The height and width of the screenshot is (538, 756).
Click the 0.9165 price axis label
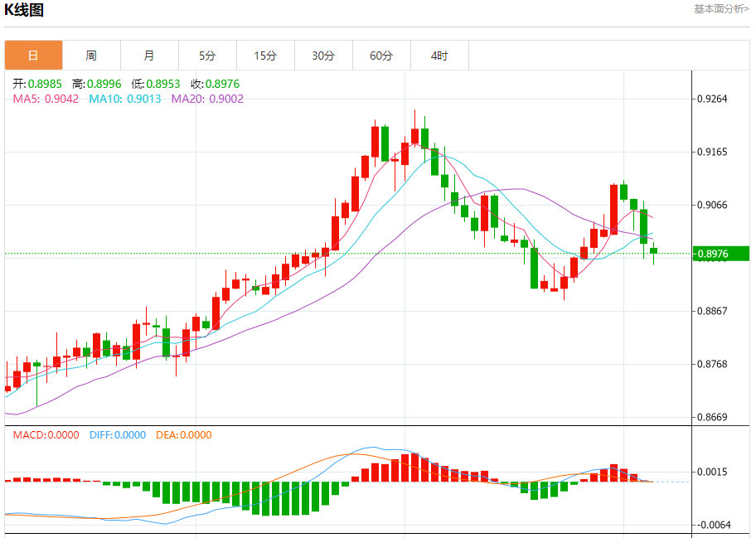click(x=712, y=152)
